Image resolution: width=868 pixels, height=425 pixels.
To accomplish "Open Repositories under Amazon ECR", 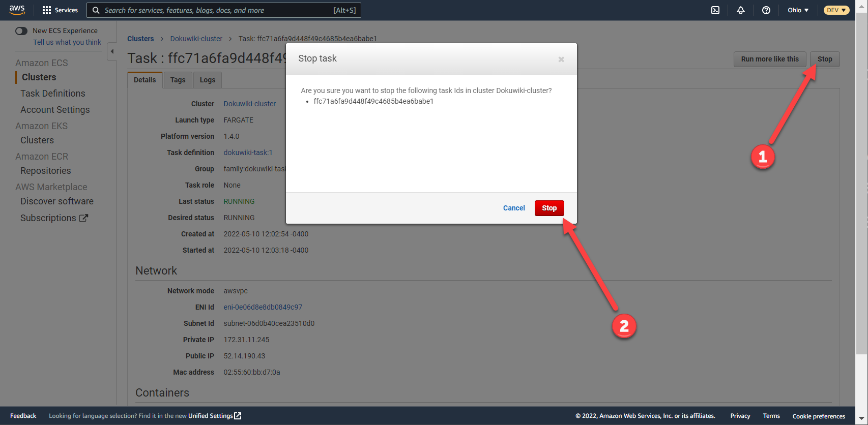I will pyautogui.click(x=46, y=171).
